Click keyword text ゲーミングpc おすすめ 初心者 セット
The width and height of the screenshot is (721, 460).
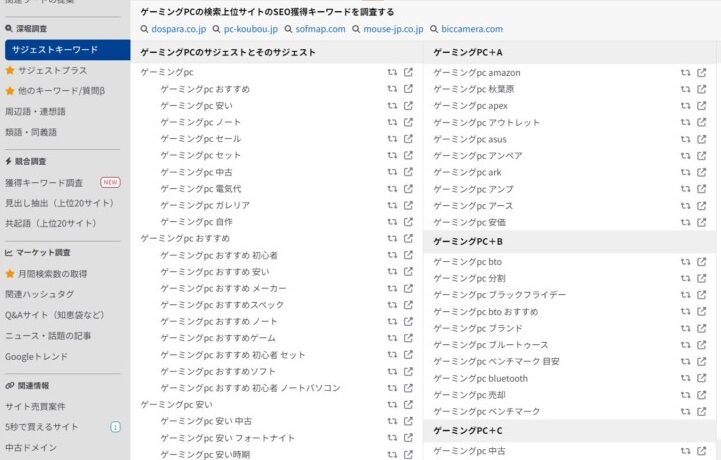click(233, 355)
